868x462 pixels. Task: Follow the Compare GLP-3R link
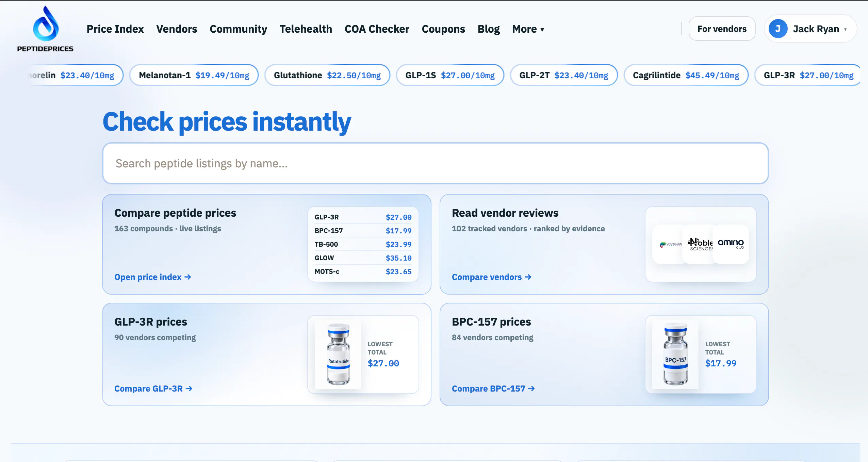[153, 389]
